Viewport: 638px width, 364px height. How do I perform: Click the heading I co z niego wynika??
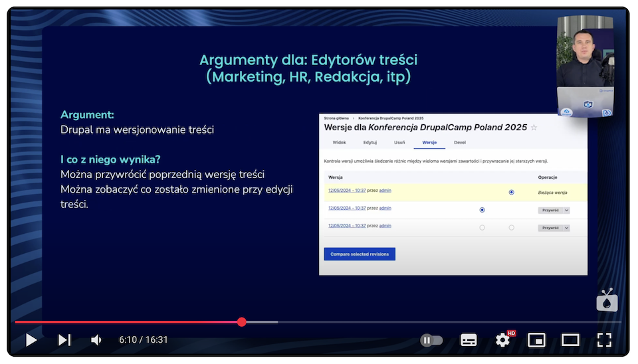click(110, 159)
